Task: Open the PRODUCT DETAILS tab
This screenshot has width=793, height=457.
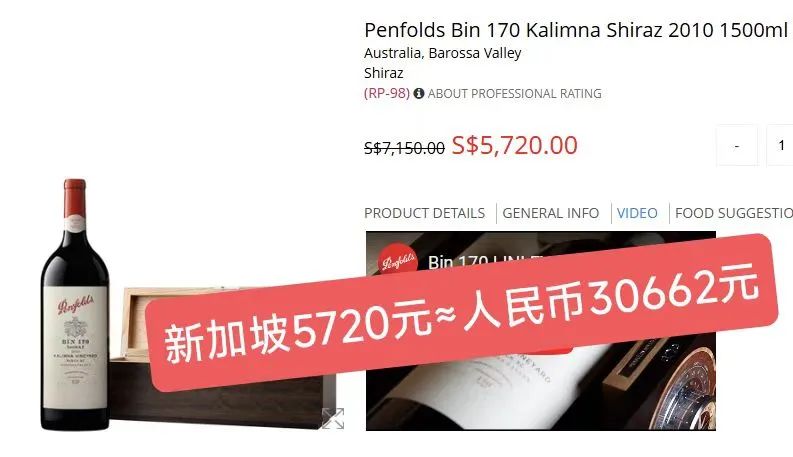Action: coord(424,213)
